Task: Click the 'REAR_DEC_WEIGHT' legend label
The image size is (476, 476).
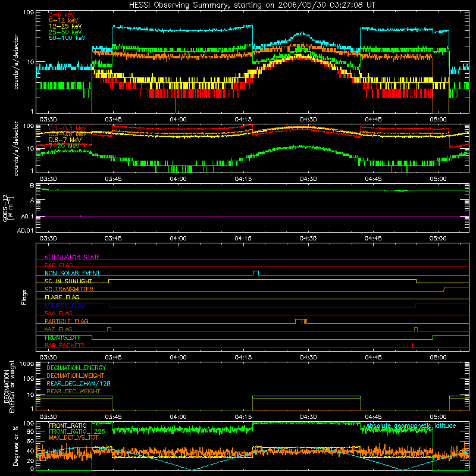Action: tap(73, 392)
